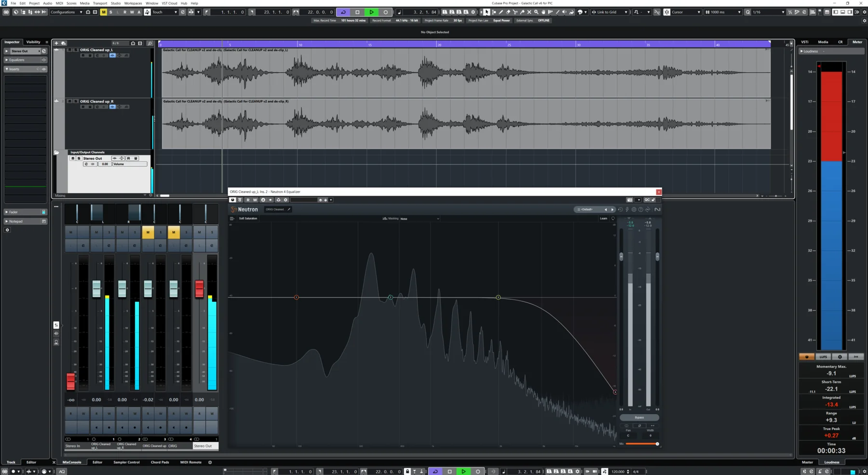Click the middle EQ node on the Neutron curve

pos(391,298)
